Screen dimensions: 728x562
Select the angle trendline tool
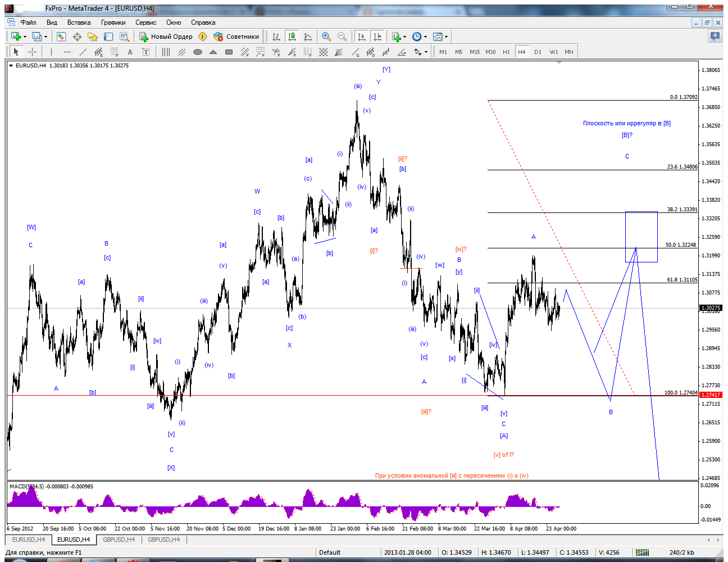(402, 52)
